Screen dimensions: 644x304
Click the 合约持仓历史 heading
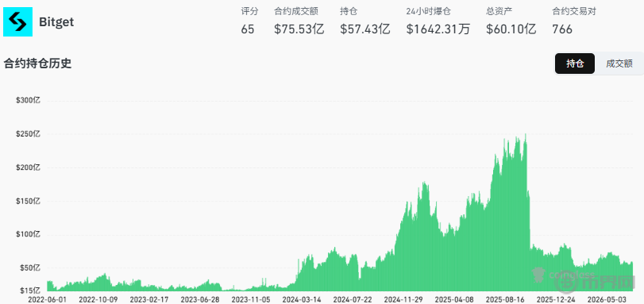point(37,64)
